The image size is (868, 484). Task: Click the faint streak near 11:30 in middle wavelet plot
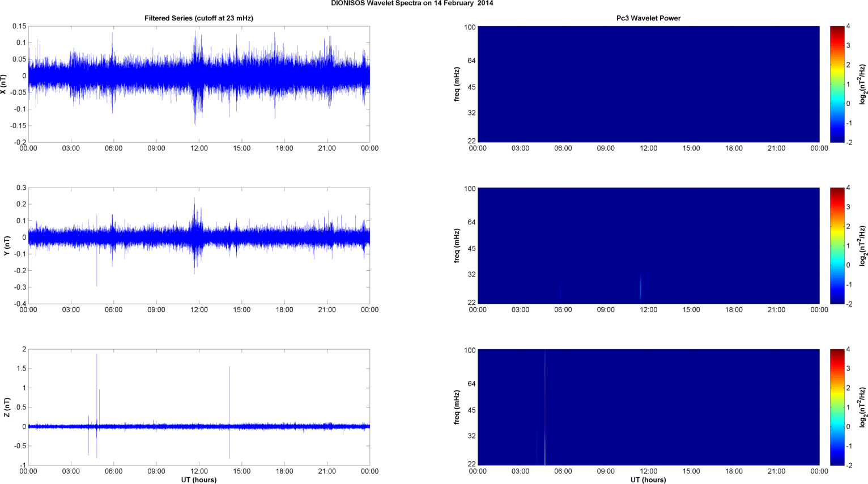click(641, 287)
